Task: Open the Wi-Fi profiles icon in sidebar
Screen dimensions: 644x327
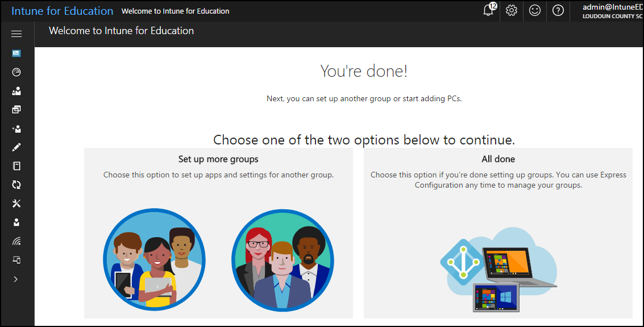Action: point(16,241)
